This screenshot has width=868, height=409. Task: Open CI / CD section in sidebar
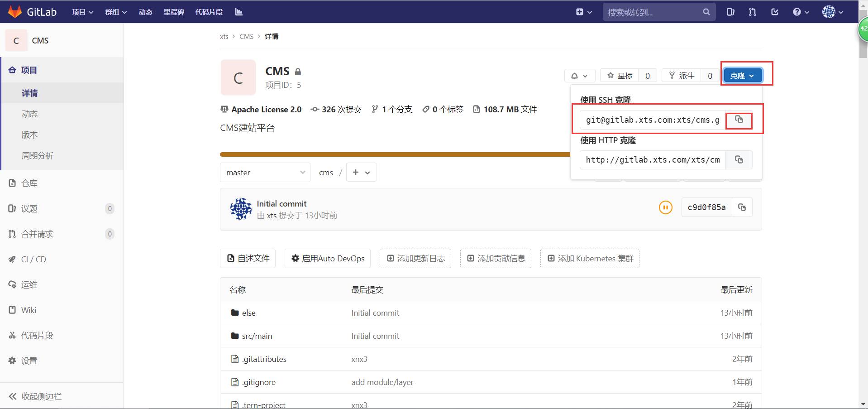(x=62, y=259)
